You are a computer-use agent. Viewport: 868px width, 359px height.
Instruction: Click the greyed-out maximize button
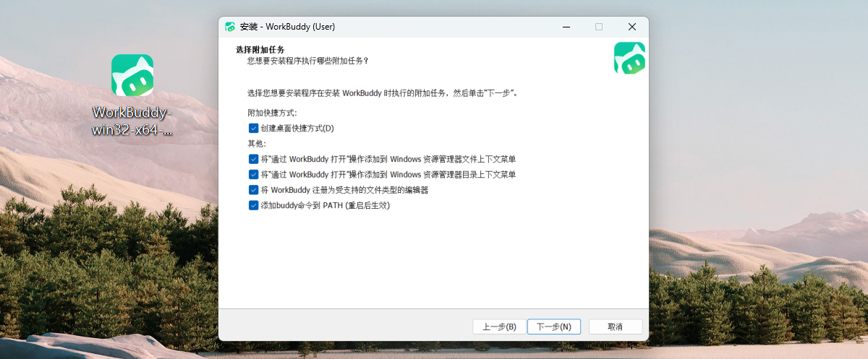599,27
